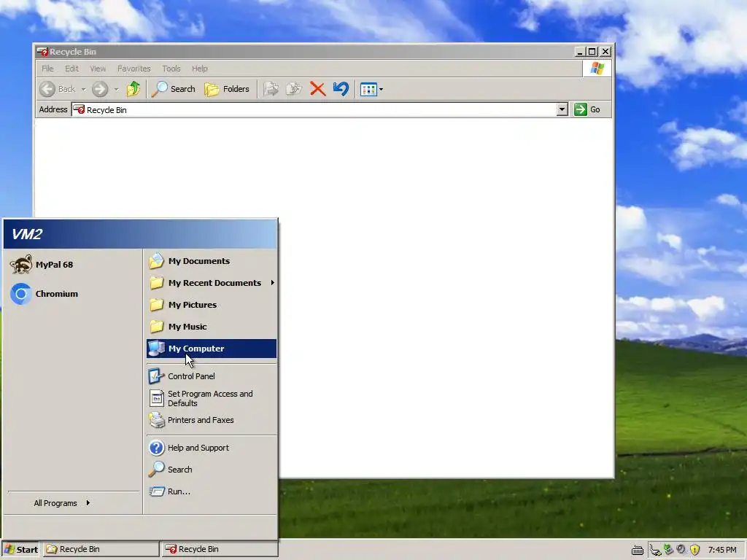Click the Start button
747x560 pixels.
click(x=21, y=550)
